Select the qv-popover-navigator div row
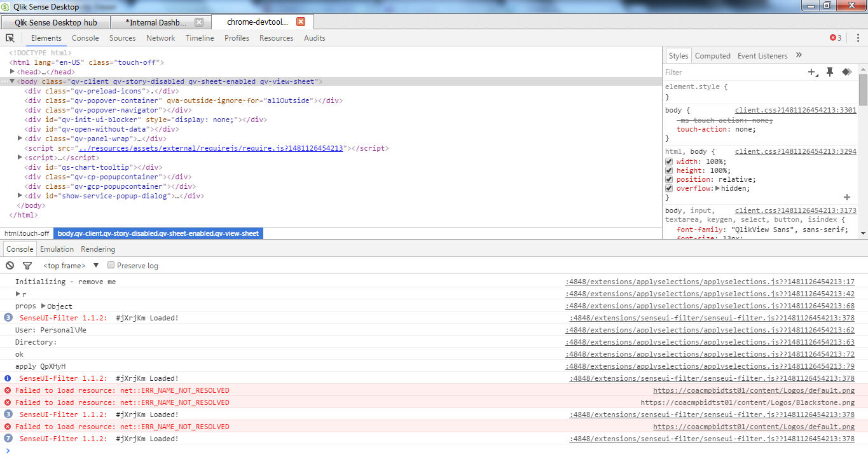Image resolution: width=868 pixels, height=459 pixels. pos(108,110)
